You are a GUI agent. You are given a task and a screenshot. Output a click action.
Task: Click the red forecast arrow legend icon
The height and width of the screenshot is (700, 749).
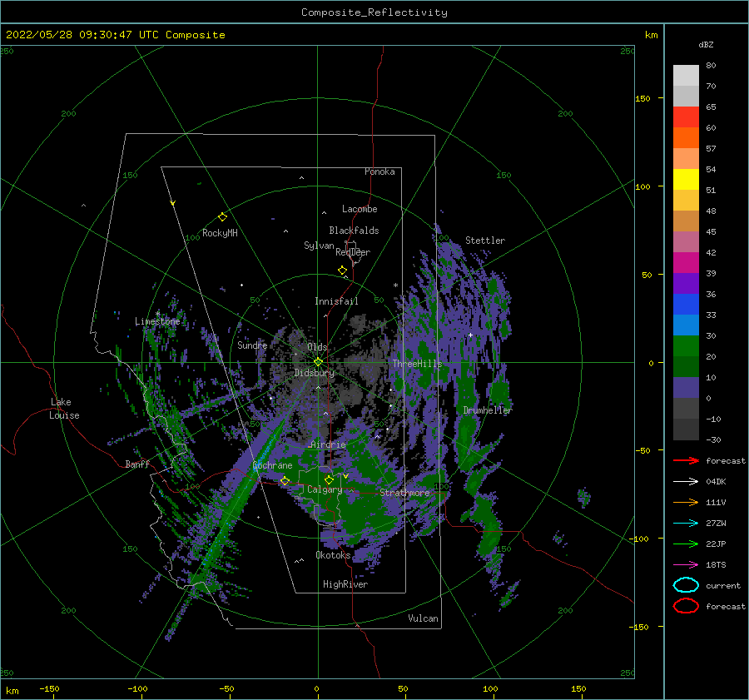click(x=686, y=460)
